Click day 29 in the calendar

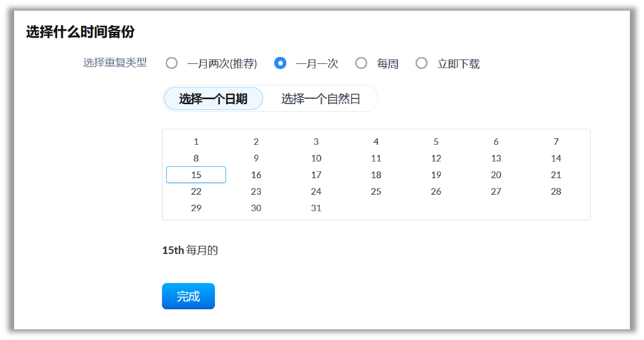coord(196,208)
